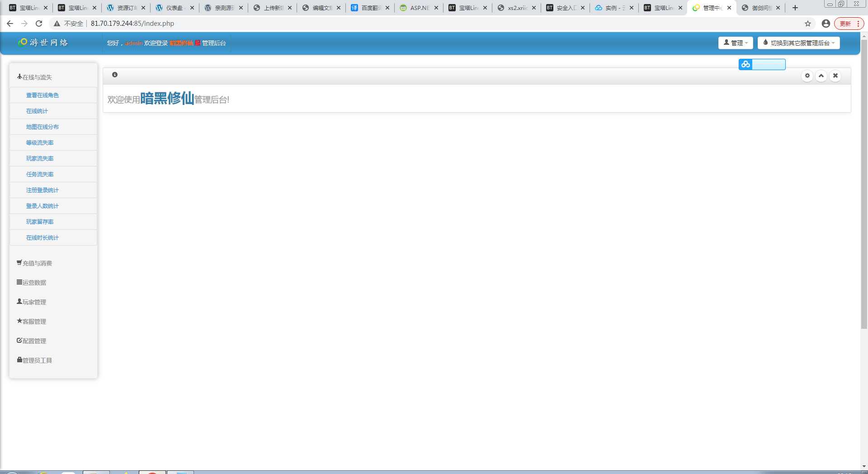Collapse the welcome panel with up chevron
Image resolution: width=868 pixels, height=474 pixels.
pos(821,76)
